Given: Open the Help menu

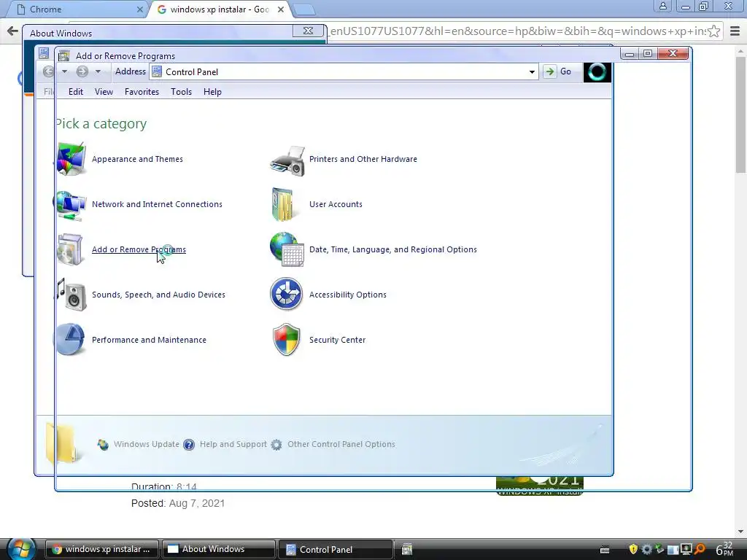Looking at the screenshot, I should point(212,92).
